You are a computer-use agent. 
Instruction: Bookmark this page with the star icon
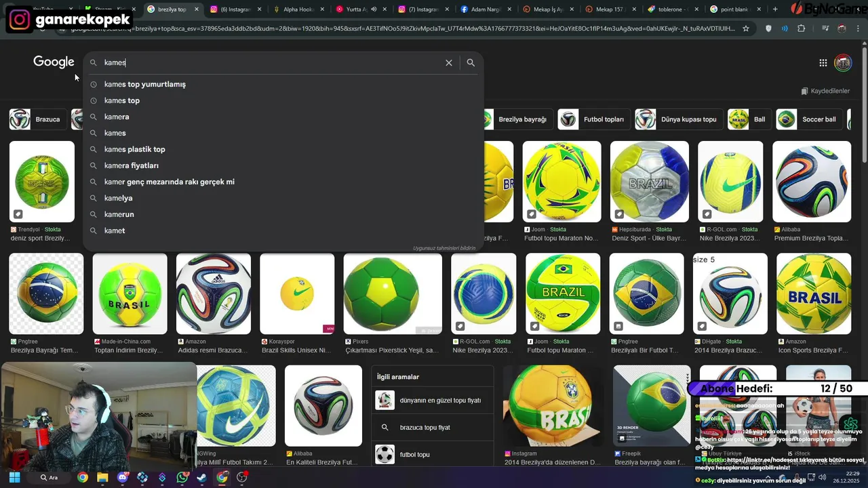pyautogui.click(x=746, y=28)
